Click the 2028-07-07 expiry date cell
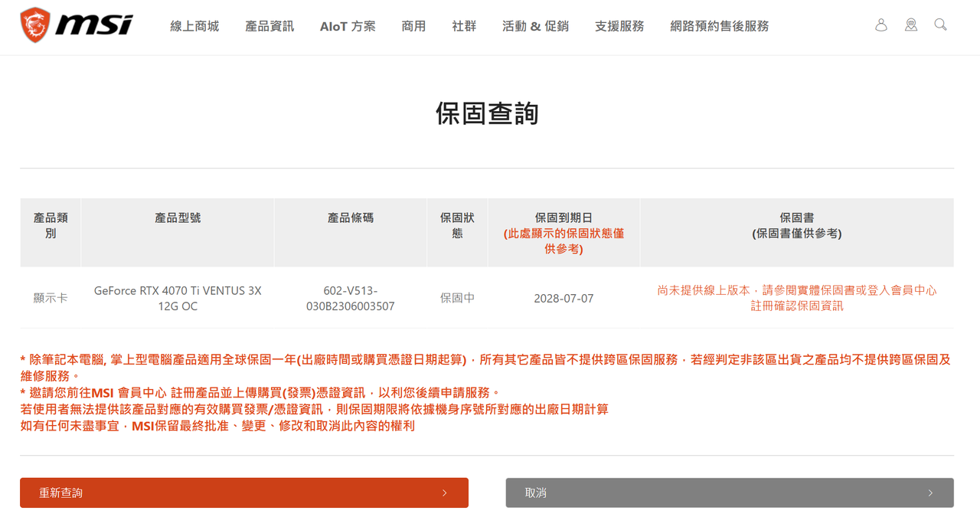The image size is (980, 527). coord(563,298)
